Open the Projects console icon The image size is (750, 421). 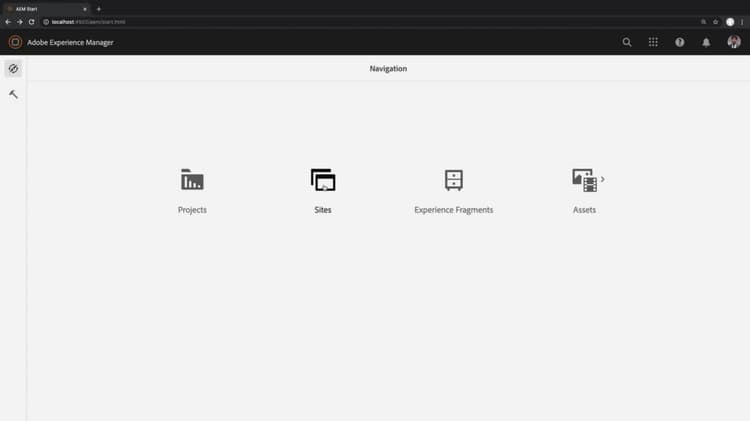coord(192,180)
